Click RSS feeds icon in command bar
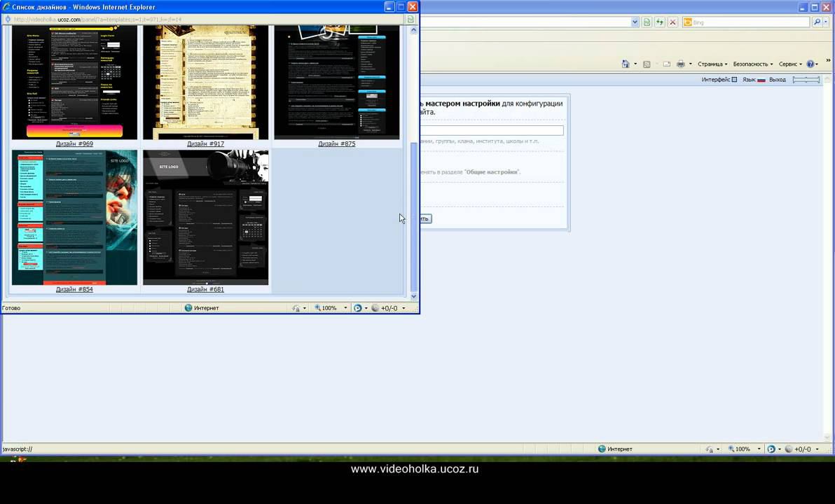The image size is (835, 504). [647, 64]
